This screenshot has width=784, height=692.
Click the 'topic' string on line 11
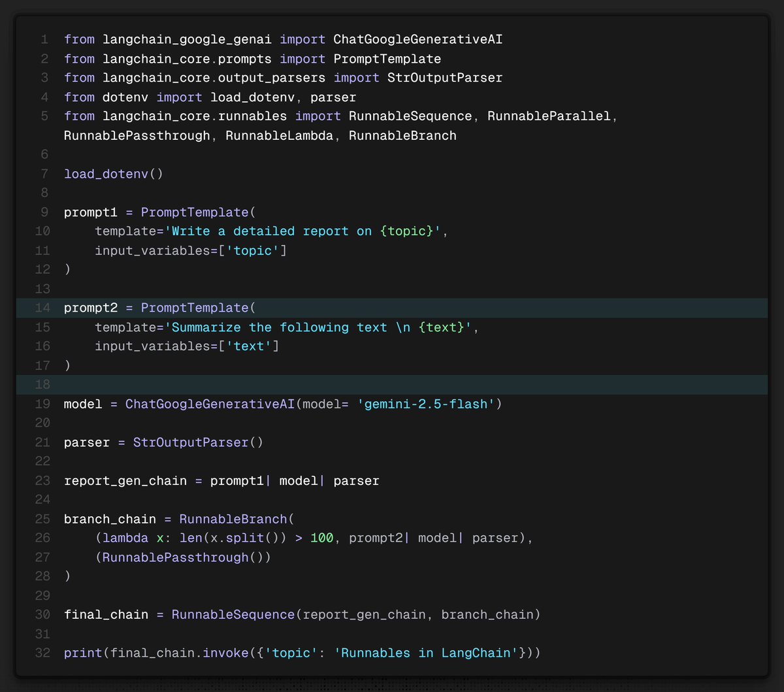coord(253,251)
